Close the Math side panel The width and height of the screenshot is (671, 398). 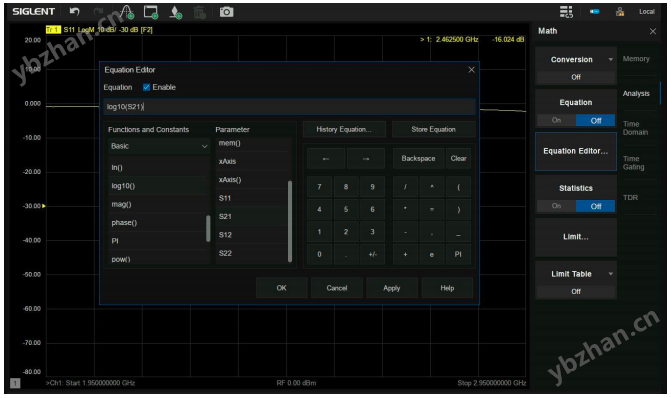point(653,31)
